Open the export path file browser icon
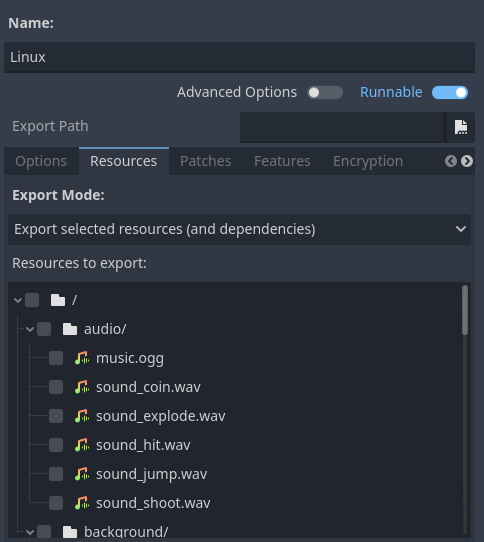This screenshot has height=542, width=484. tap(460, 127)
